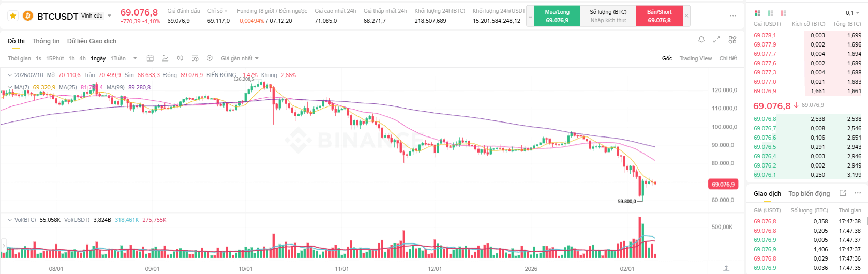This screenshot has height=274, width=868.
Task: Click the red Bán/Short button
Action: (659, 16)
